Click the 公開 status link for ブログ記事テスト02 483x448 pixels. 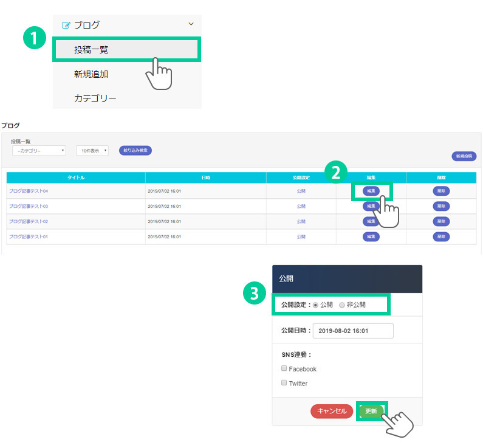tap(301, 221)
